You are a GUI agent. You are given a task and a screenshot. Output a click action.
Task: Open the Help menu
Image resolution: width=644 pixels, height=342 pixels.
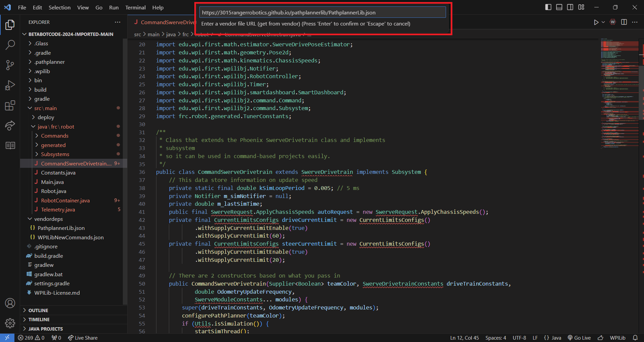(158, 7)
